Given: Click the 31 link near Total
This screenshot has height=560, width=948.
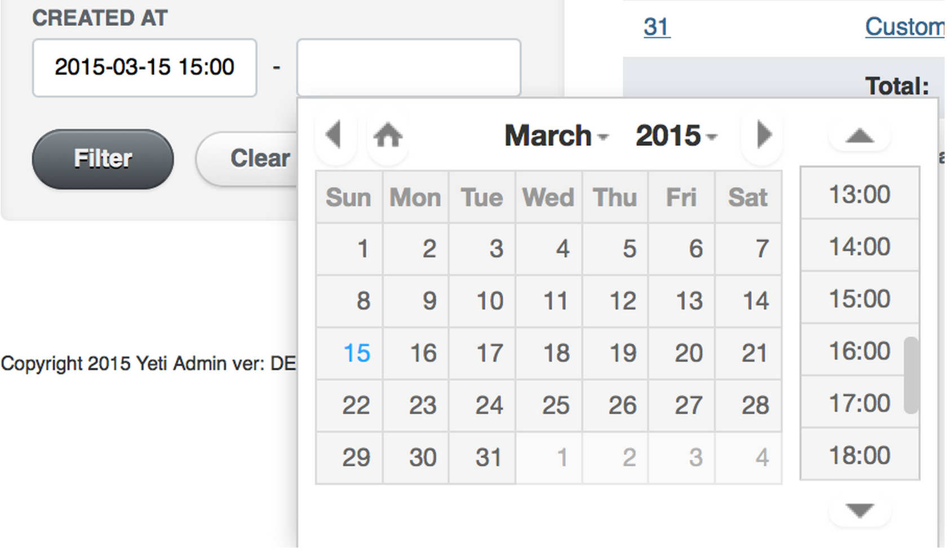Looking at the screenshot, I should (655, 27).
